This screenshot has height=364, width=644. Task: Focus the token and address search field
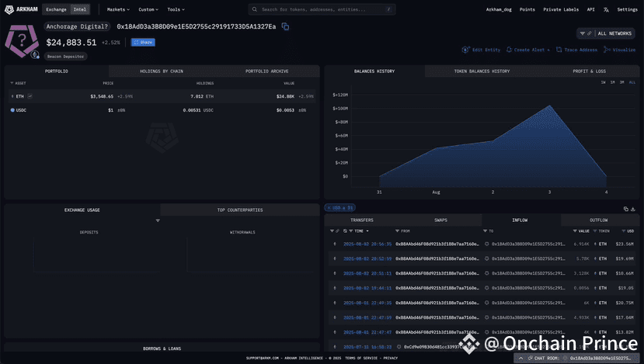pyautogui.click(x=322, y=9)
